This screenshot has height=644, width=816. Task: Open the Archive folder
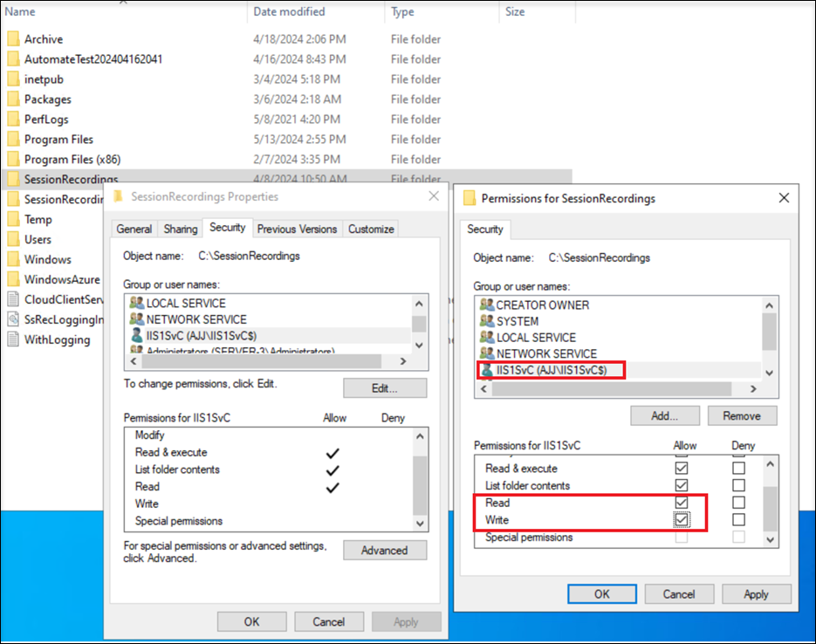[x=44, y=39]
